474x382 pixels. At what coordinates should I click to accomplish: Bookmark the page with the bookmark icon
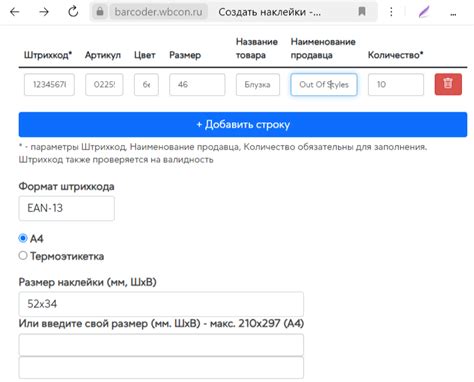click(x=362, y=12)
